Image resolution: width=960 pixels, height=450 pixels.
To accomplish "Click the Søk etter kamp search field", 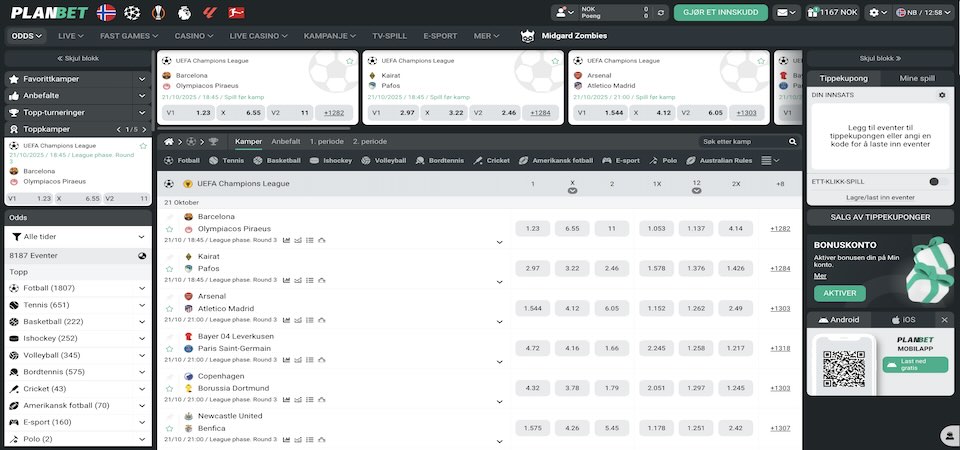I will pyautogui.click(x=740, y=142).
